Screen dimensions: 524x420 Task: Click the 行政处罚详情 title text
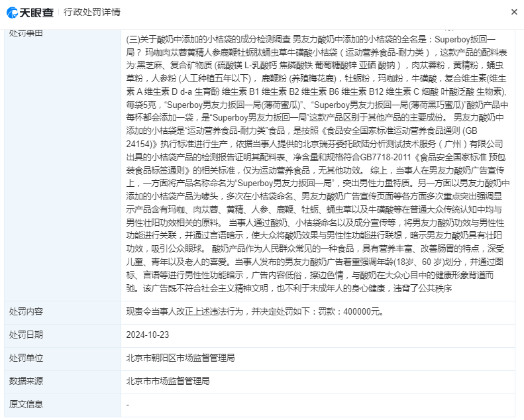[x=92, y=13]
